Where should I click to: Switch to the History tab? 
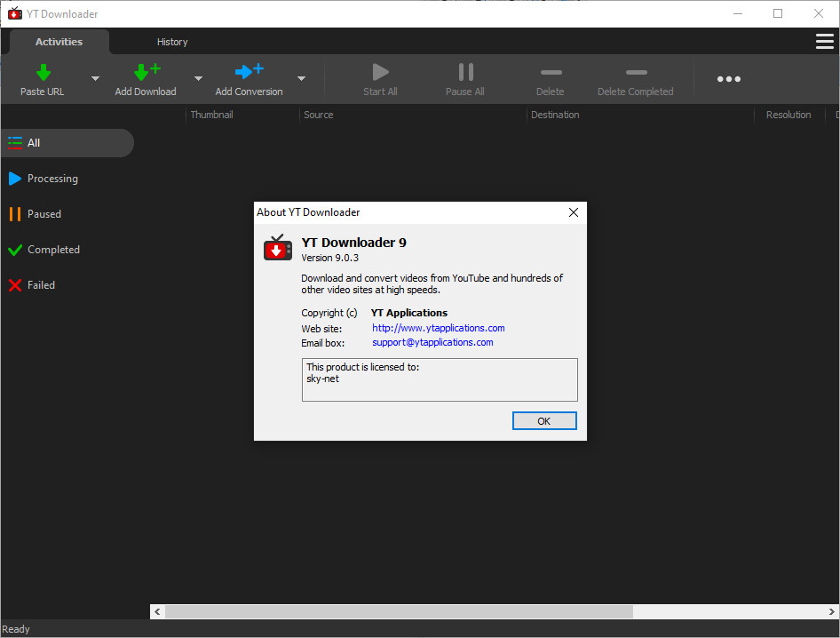[172, 42]
